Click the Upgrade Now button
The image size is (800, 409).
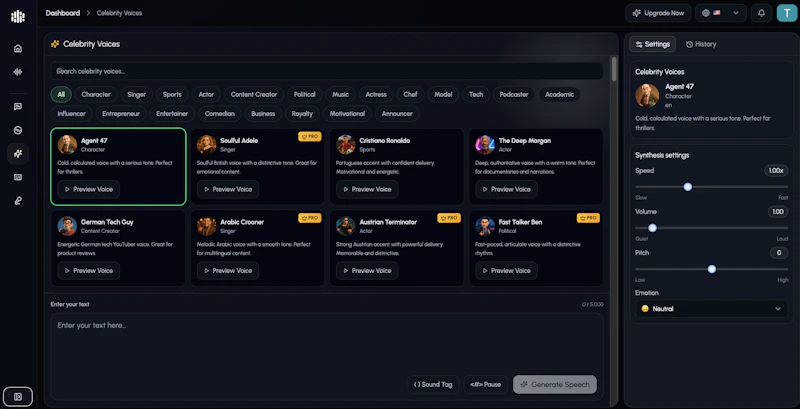click(658, 13)
